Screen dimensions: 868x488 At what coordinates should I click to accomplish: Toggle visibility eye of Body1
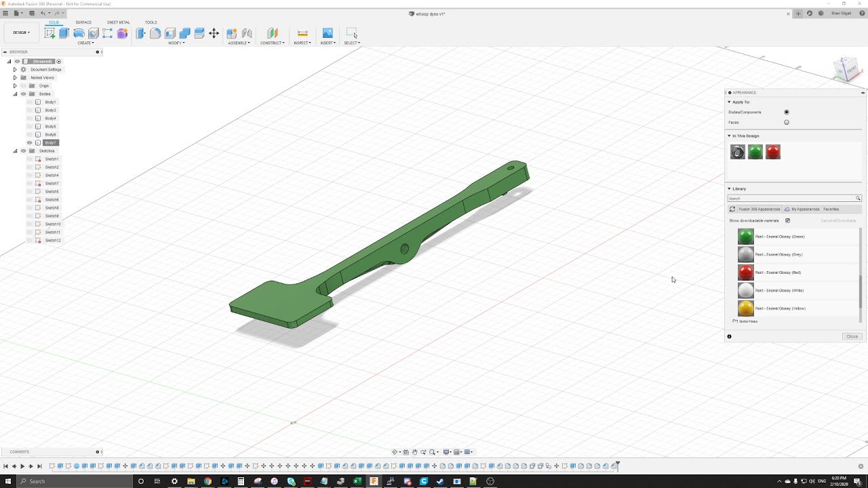coord(30,102)
